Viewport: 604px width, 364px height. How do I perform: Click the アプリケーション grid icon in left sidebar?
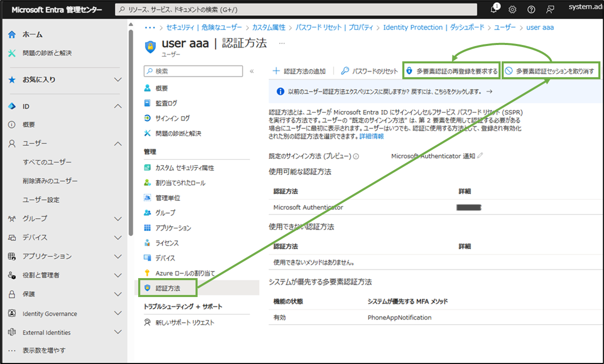click(x=12, y=256)
